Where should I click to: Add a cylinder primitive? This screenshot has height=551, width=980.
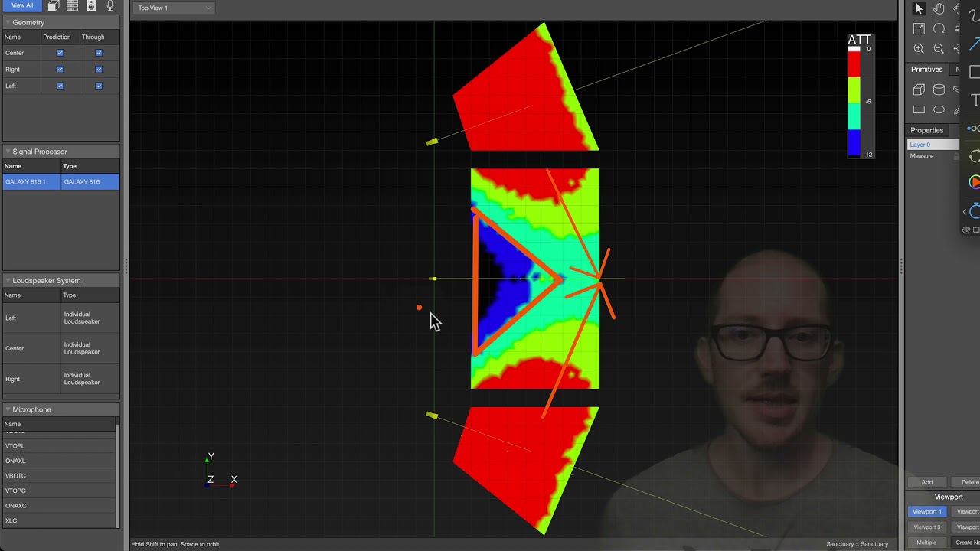point(939,90)
